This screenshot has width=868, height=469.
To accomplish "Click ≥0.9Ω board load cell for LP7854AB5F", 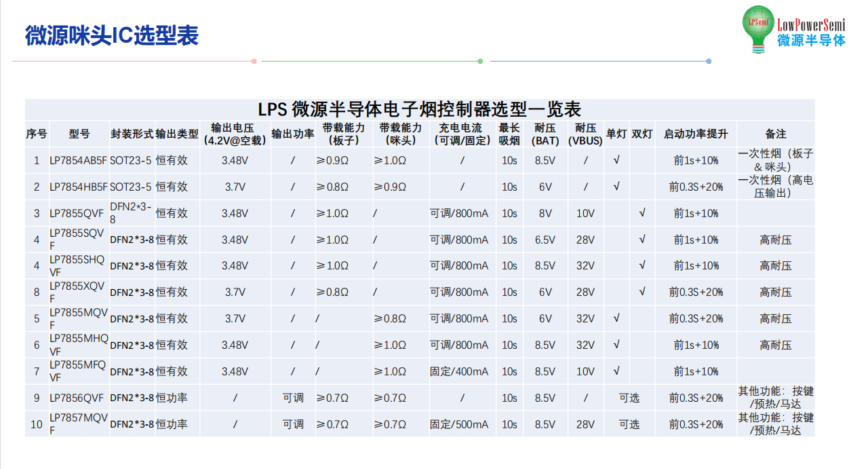I will [332, 161].
